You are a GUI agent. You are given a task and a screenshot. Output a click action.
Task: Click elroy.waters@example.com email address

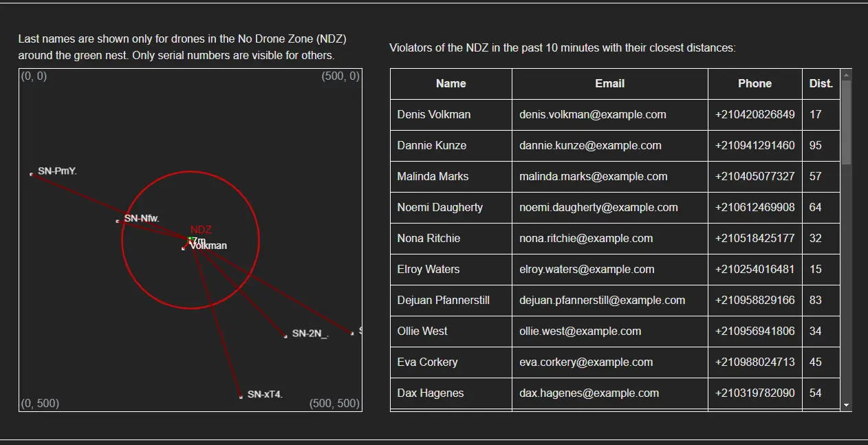click(x=587, y=269)
